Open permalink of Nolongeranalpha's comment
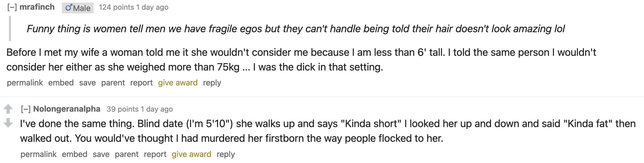644x163 pixels. pyautogui.click(x=38, y=154)
